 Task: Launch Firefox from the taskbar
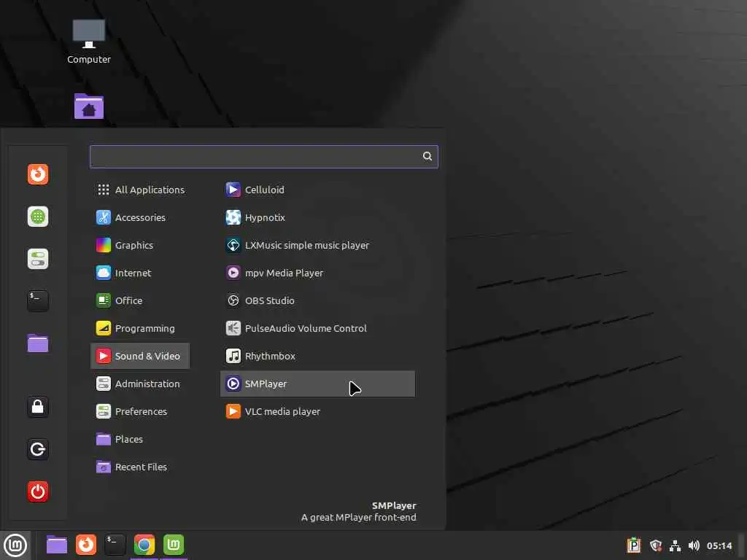(86, 545)
